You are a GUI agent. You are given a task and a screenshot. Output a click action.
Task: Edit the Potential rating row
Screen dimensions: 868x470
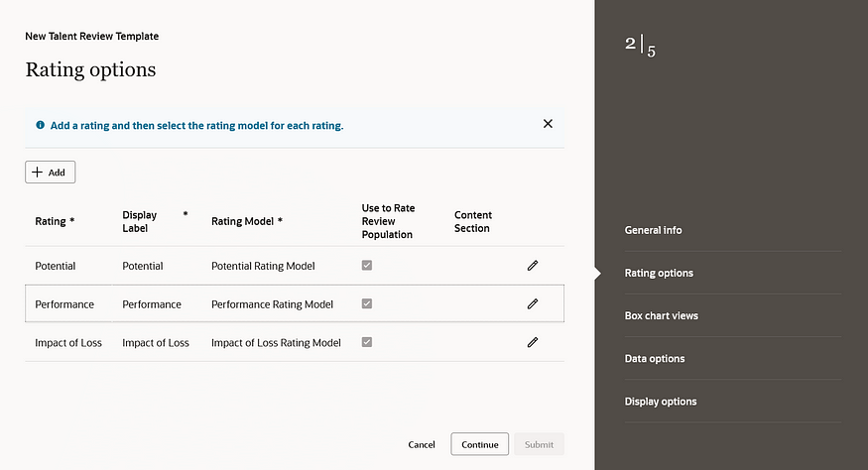[x=533, y=266]
